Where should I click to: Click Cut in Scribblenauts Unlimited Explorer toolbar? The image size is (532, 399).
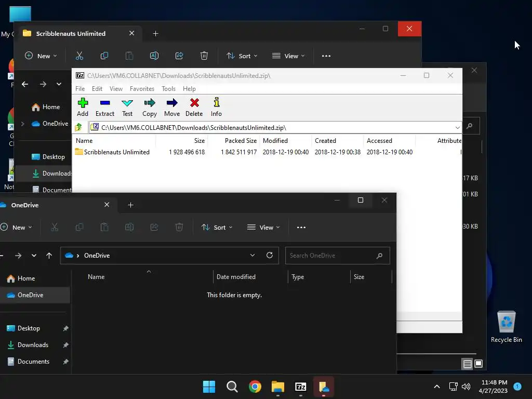[79, 56]
